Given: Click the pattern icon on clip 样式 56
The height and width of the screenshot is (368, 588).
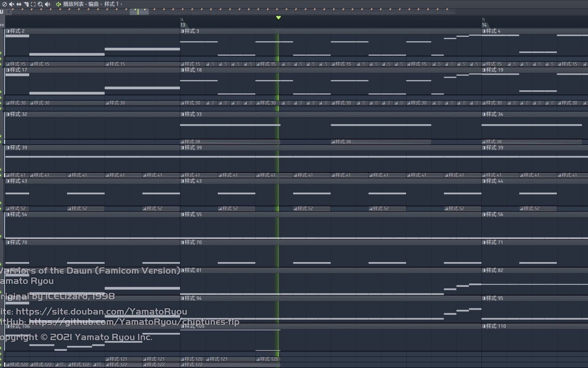Looking at the screenshot, I should coord(484,214).
